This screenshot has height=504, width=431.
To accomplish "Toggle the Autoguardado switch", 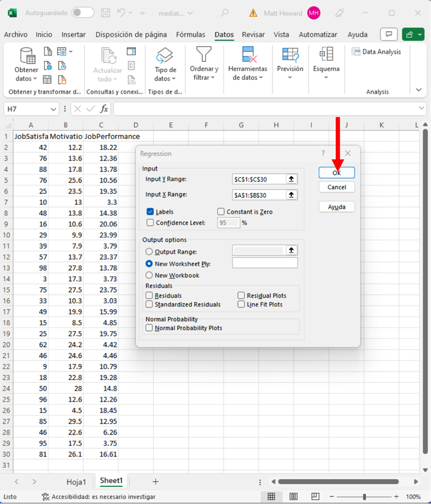I will click(x=82, y=13).
